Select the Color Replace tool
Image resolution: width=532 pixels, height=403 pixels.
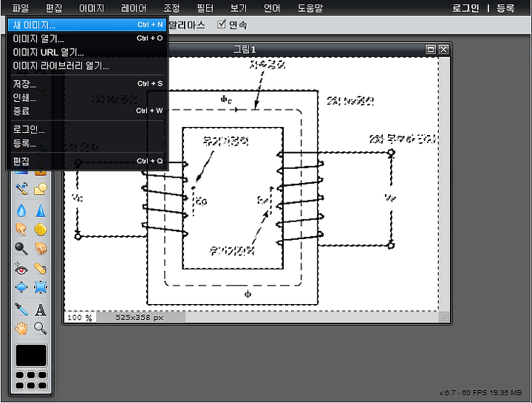[21, 188]
